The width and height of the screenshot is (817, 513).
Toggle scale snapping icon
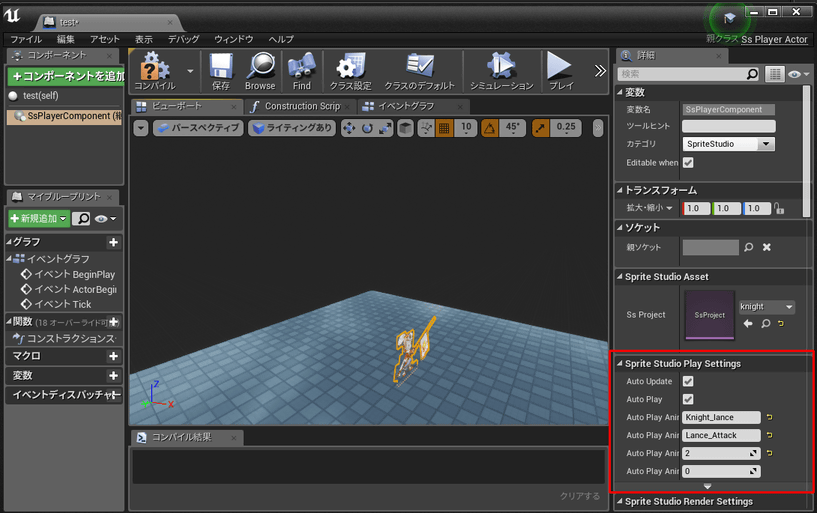pyautogui.click(x=541, y=128)
